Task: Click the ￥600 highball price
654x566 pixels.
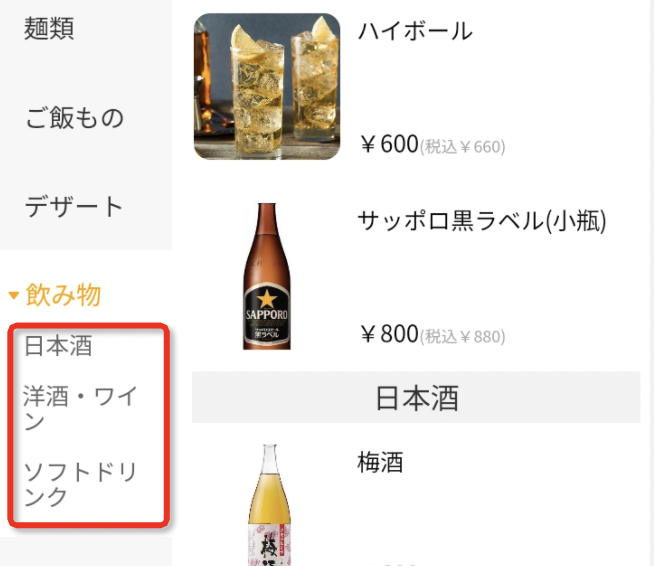Action: point(390,144)
